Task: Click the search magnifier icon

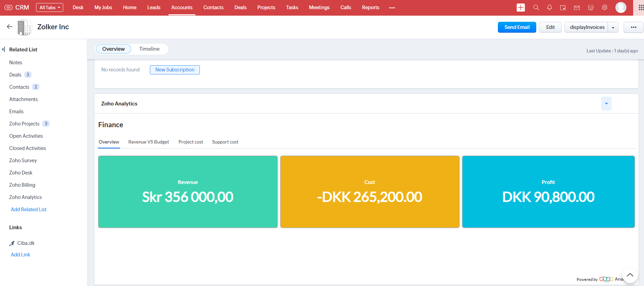Action: pyautogui.click(x=536, y=7)
